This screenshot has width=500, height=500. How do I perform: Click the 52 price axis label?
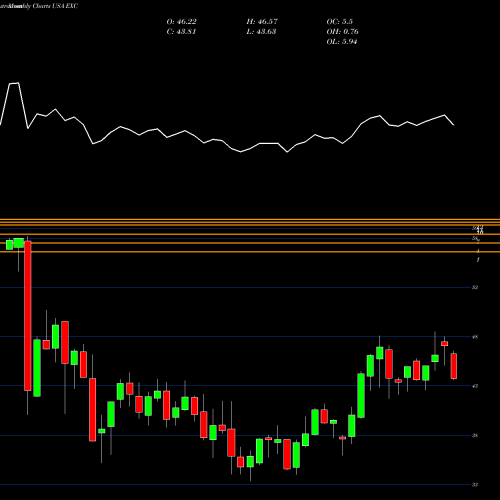tap(475, 287)
